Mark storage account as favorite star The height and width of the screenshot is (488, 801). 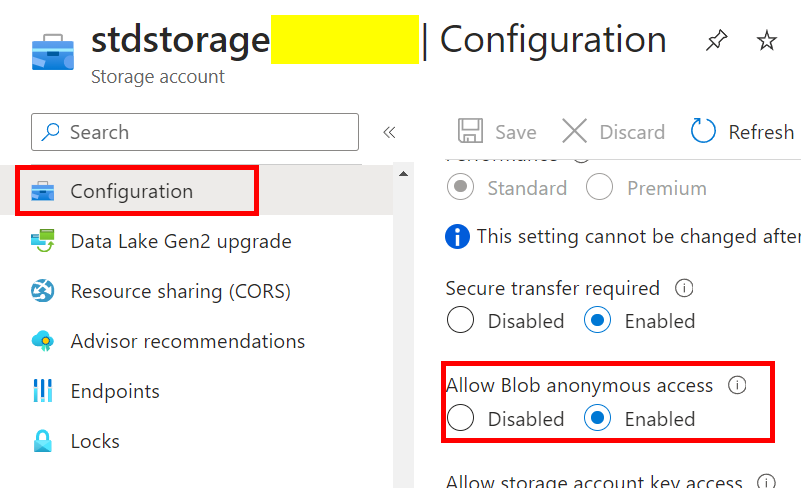pyautogui.click(x=767, y=41)
